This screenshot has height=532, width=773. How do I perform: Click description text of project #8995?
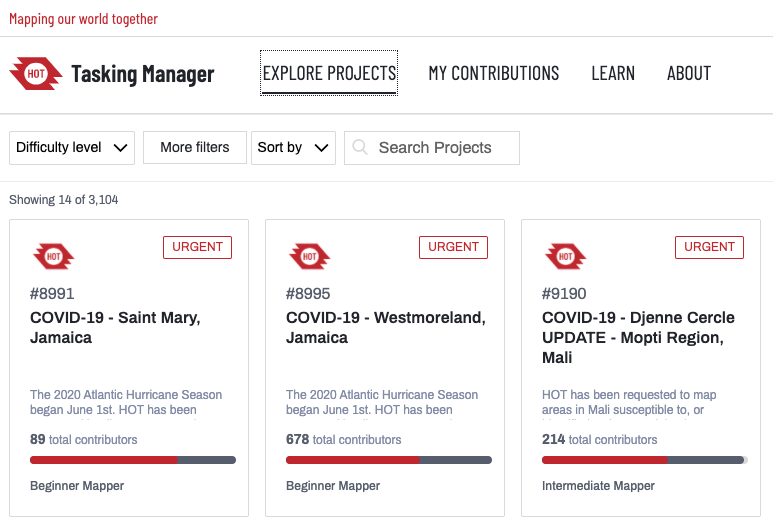pos(382,402)
